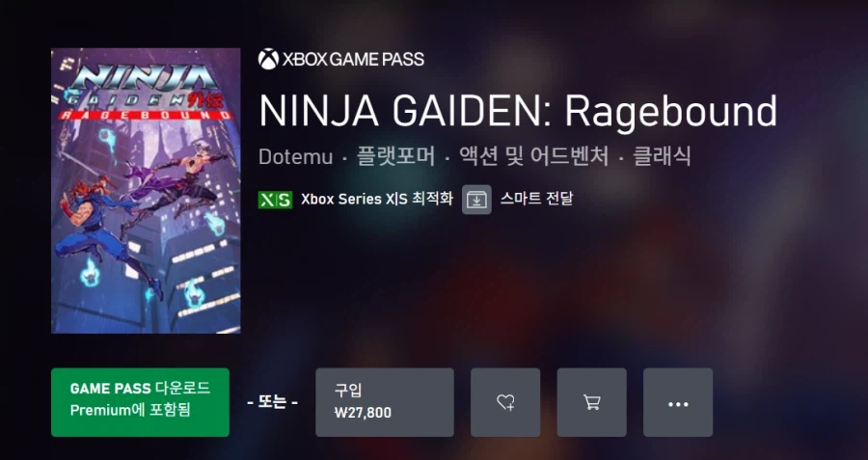This screenshot has width=868, height=460.
Task: Click the Xbox sphere logo icon
Action: [x=268, y=59]
